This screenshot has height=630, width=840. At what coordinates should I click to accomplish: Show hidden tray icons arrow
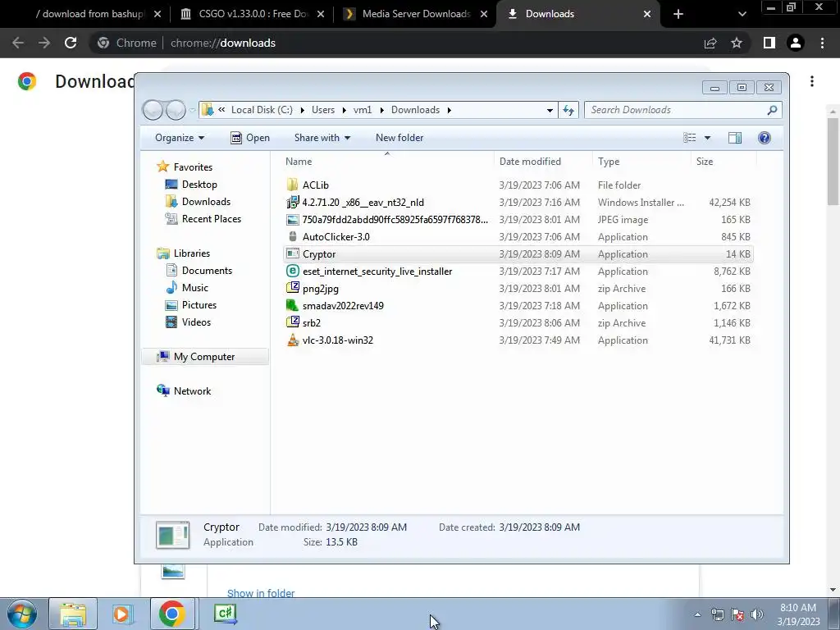697,614
